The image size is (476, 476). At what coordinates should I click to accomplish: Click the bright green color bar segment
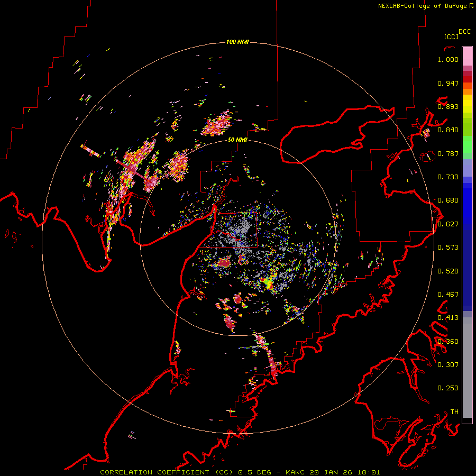pos(467,144)
